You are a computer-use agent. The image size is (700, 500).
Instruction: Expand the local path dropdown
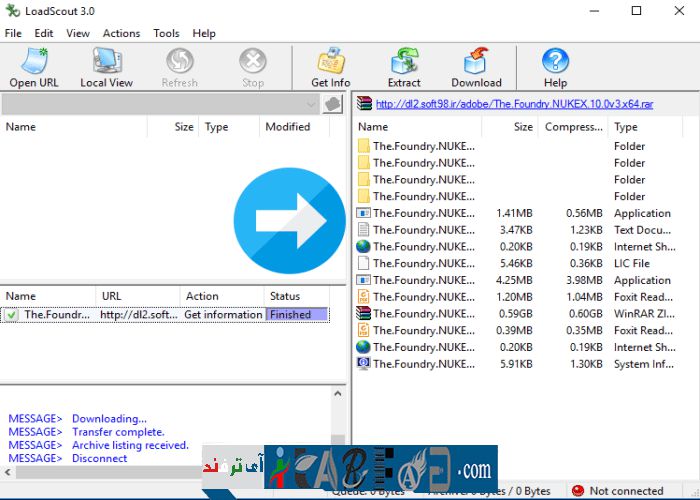tap(310, 104)
